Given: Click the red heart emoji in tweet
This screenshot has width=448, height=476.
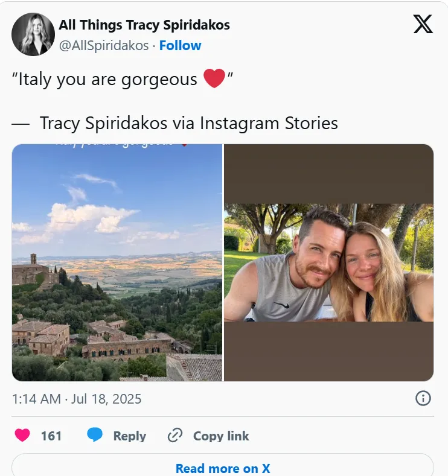Looking at the screenshot, I should pos(214,78).
